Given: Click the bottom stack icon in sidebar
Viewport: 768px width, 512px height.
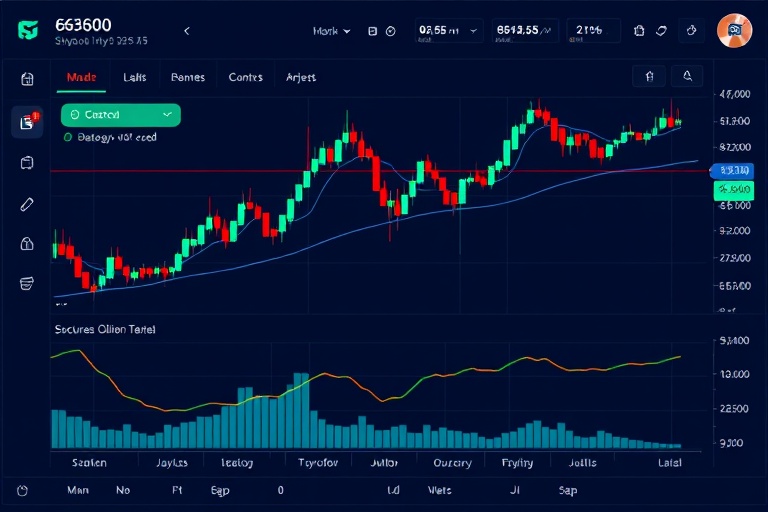Looking at the screenshot, I should [x=27, y=284].
